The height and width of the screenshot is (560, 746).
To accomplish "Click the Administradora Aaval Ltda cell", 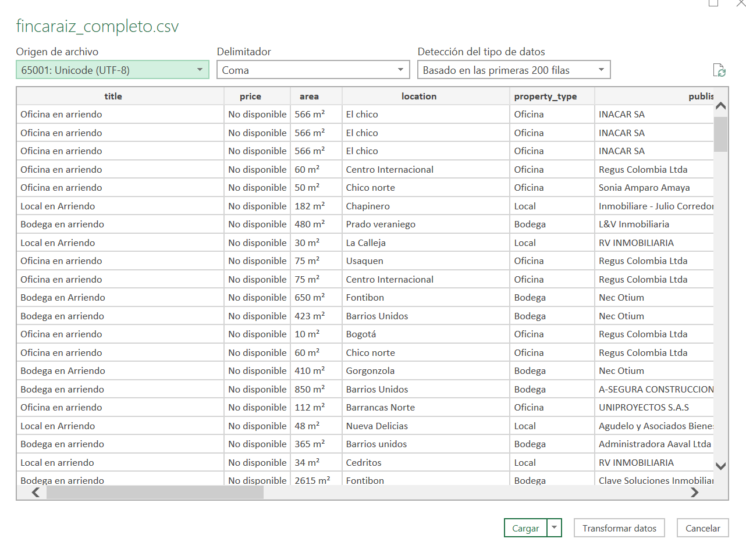I will click(654, 444).
